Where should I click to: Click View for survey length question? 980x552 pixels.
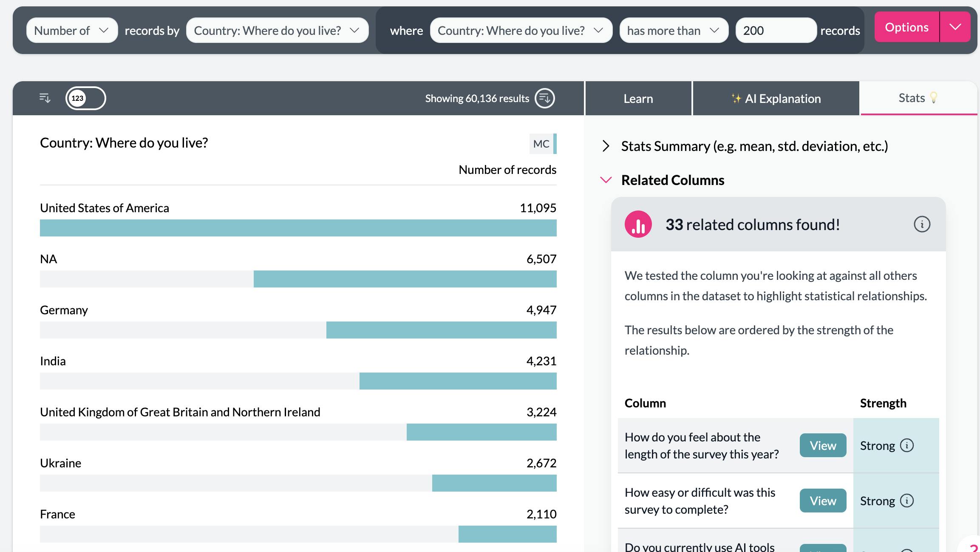(823, 445)
